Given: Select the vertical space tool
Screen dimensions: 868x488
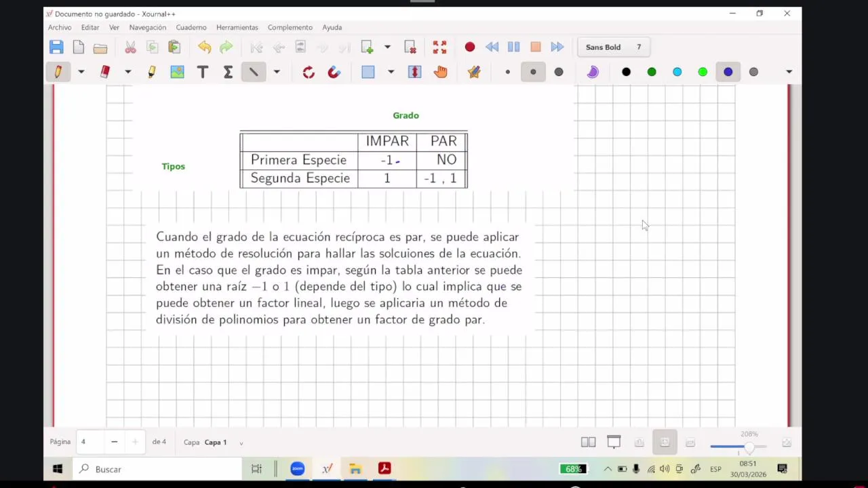Looking at the screenshot, I should pyautogui.click(x=414, y=72).
